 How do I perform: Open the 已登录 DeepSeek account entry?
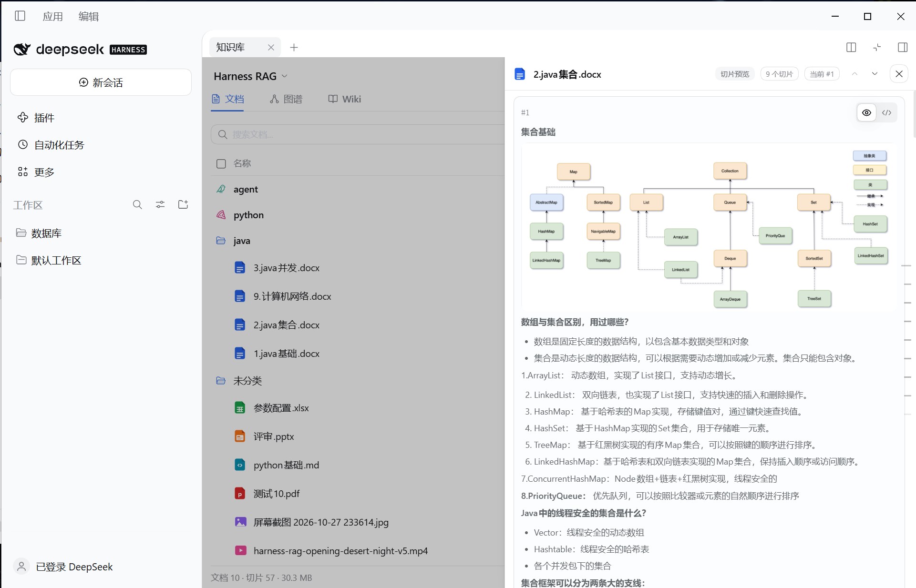(x=63, y=567)
